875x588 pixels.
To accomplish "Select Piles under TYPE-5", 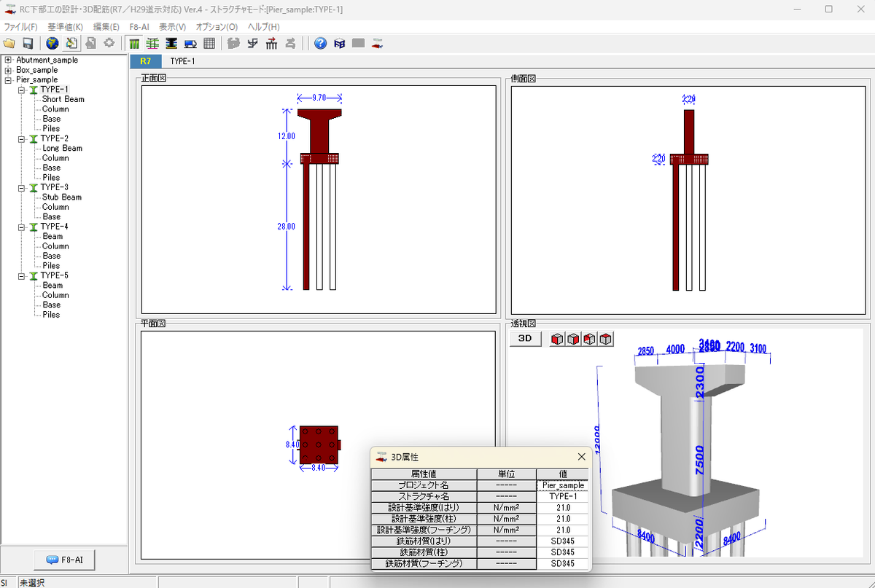I will pyautogui.click(x=51, y=315).
